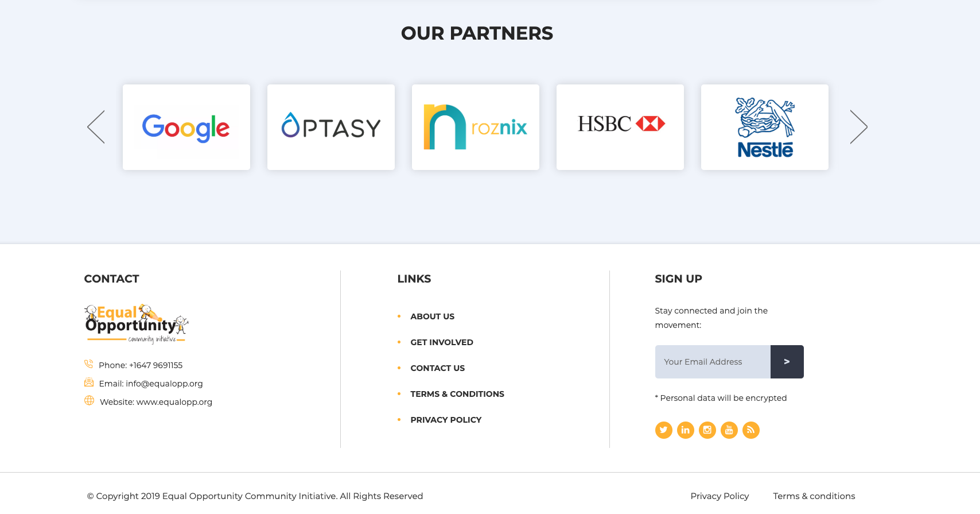Show previous partners with left arrow
Viewport: 980px width, 514px height.
point(96,127)
